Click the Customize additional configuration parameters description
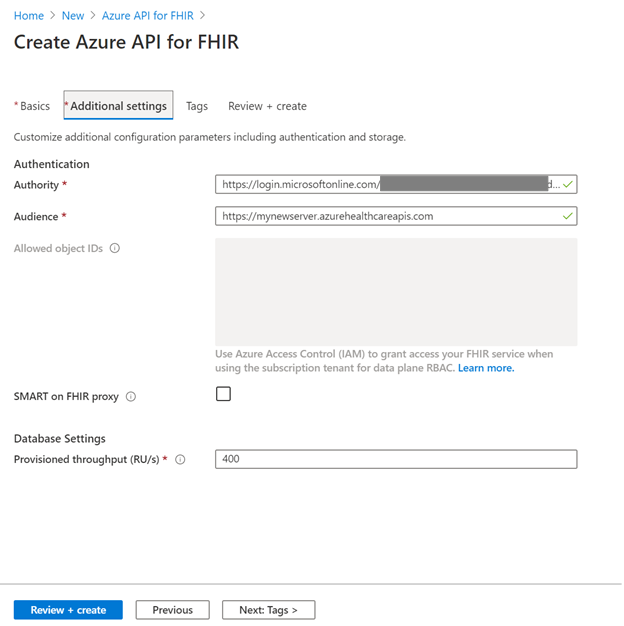 (x=210, y=137)
